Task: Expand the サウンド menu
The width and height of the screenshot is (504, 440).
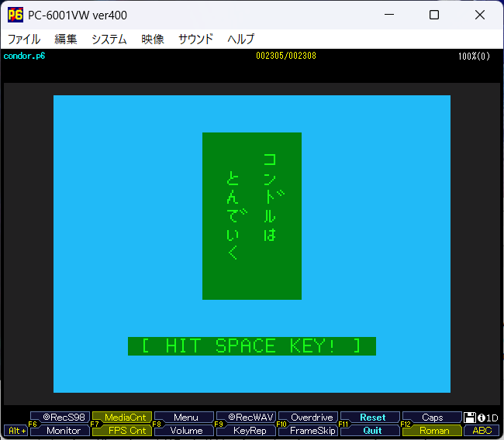Action: 195,39
